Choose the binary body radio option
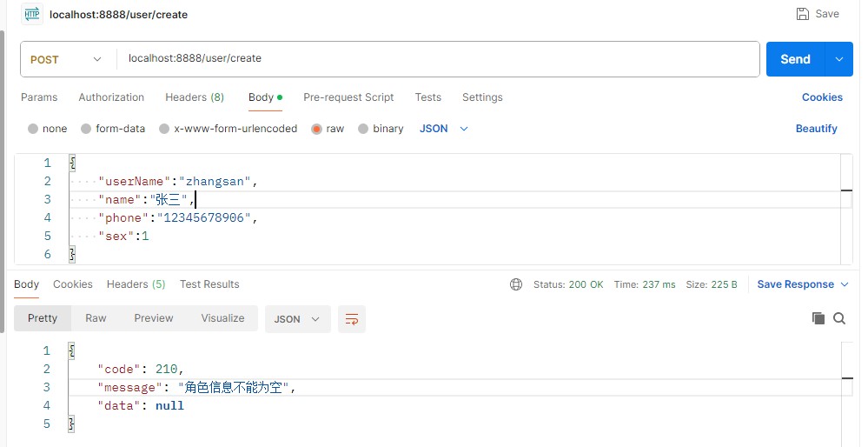Screen dimensions: 868x447 363,129
